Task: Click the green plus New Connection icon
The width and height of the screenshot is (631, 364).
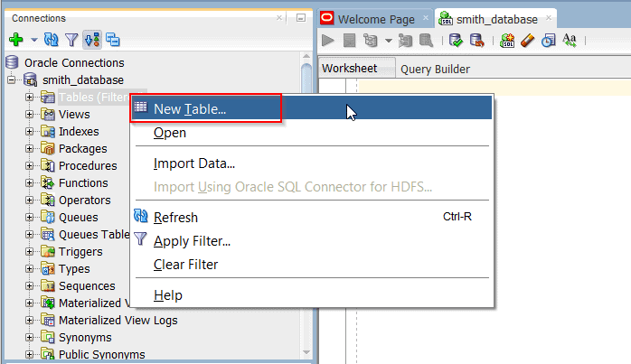Action: point(16,40)
